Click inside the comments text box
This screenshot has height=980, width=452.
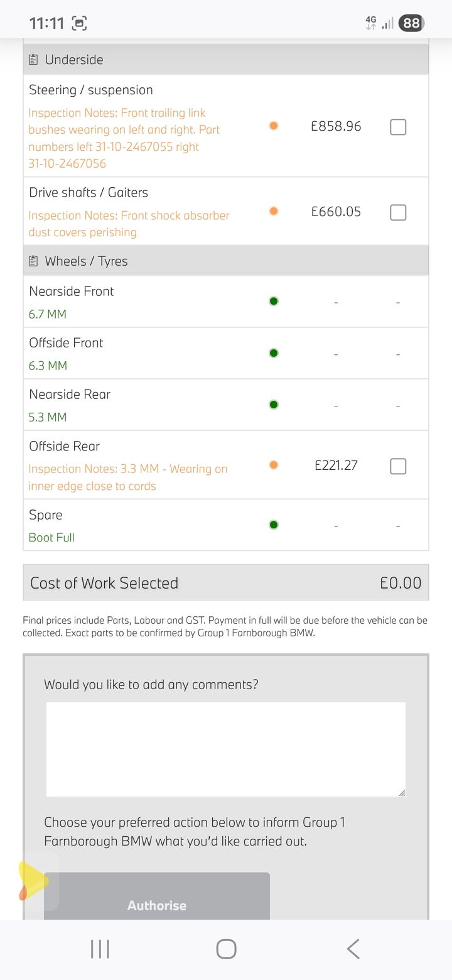(226, 749)
